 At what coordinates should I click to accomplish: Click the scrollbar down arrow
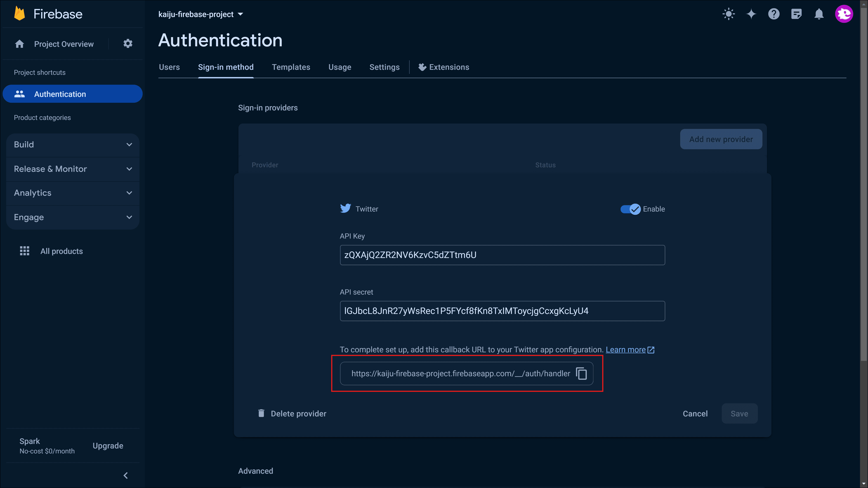[864, 484]
